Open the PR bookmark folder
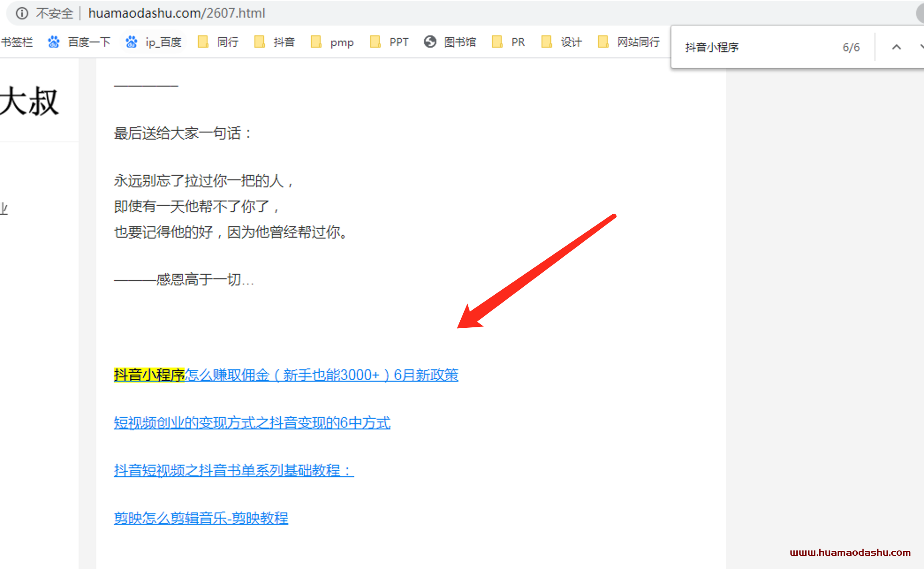 508,42
